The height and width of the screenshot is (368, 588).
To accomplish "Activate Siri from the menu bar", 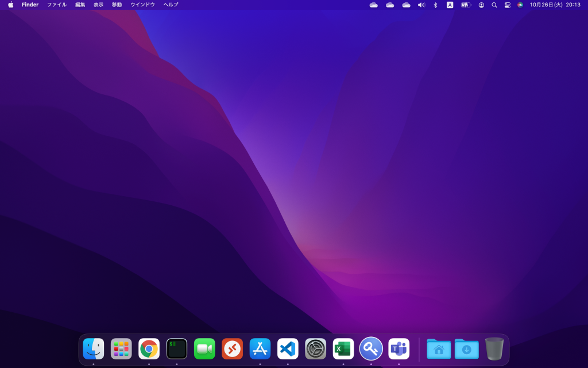I will point(520,5).
